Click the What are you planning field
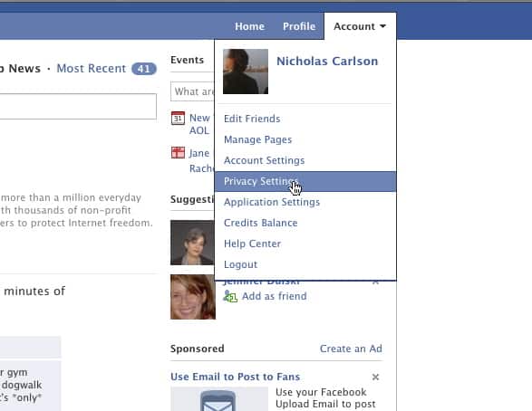The width and height of the screenshot is (532, 411). (192, 91)
